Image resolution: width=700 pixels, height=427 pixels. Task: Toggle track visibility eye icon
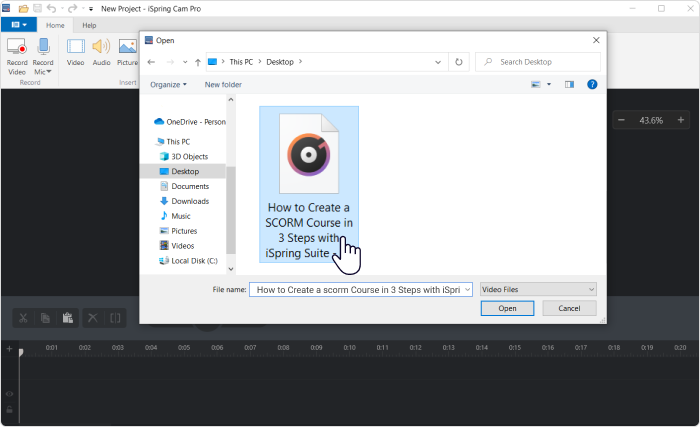tap(9, 394)
